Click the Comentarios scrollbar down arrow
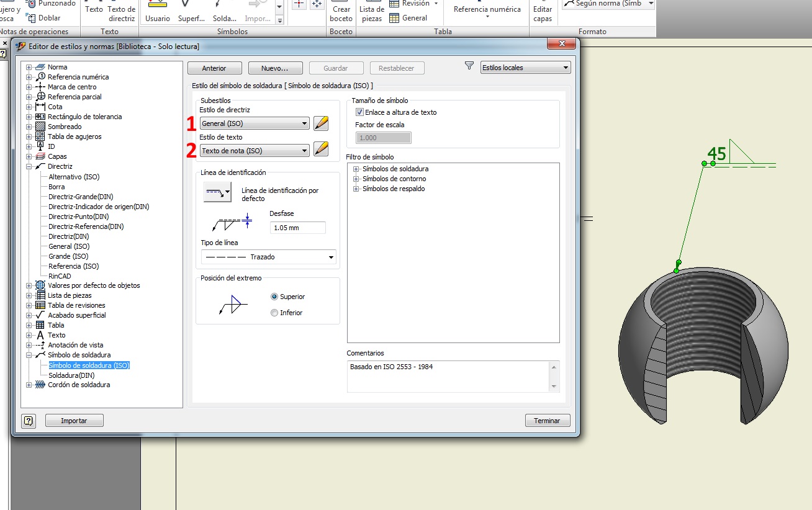The image size is (812, 510). pyautogui.click(x=554, y=387)
